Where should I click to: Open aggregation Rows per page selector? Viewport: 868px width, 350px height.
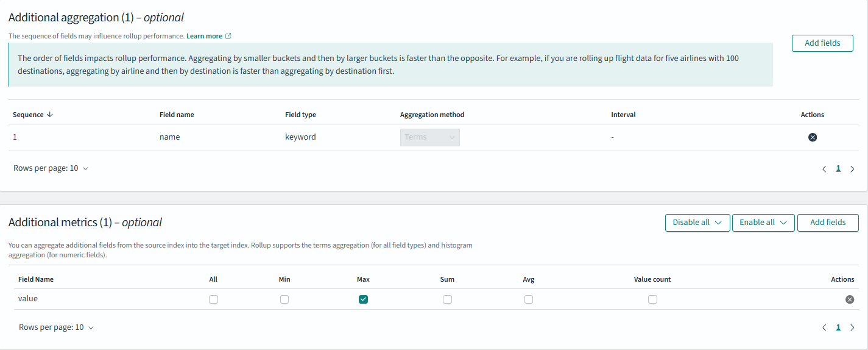[51, 168]
